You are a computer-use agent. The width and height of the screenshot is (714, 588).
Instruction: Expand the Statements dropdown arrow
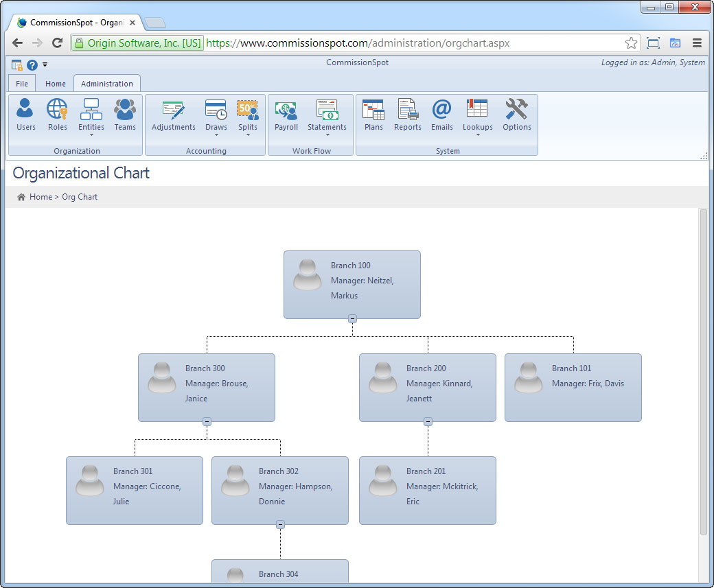(x=327, y=135)
